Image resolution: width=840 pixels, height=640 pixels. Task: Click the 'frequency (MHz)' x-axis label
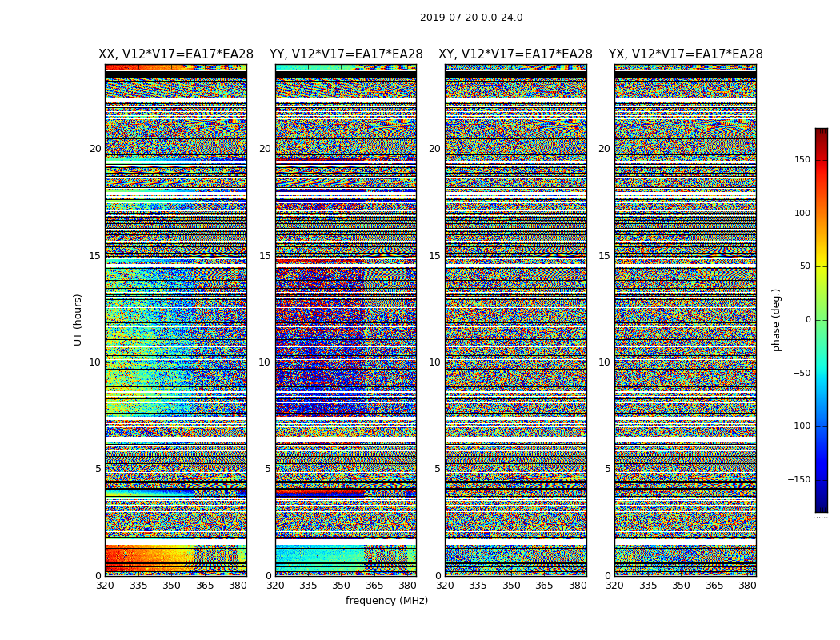(x=386, y=601)
